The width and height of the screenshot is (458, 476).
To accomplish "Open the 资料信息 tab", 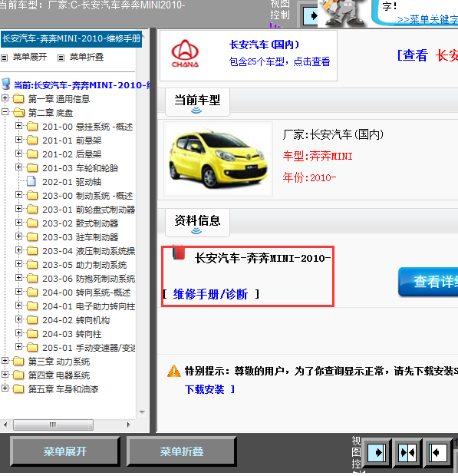I will 197,222.
